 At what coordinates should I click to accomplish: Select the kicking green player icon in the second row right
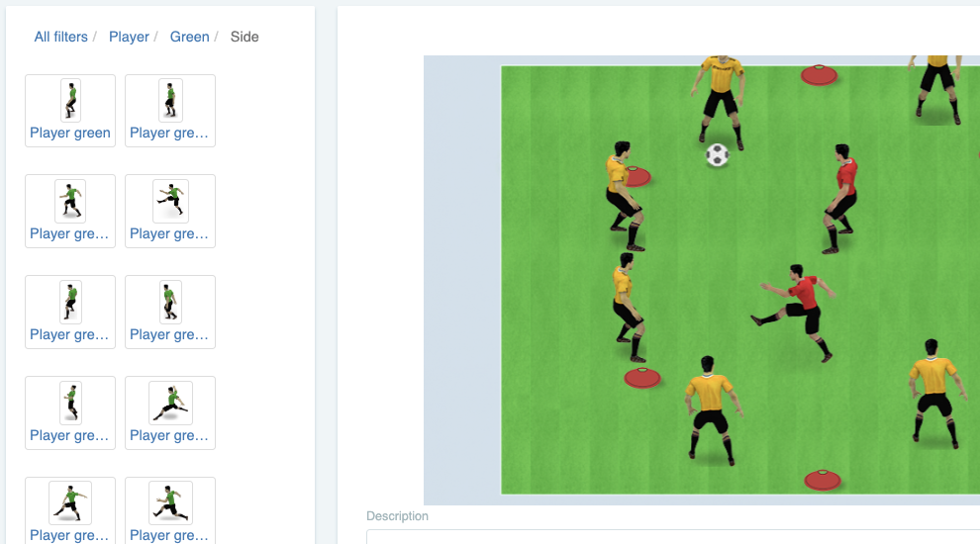tap(170, 211)
